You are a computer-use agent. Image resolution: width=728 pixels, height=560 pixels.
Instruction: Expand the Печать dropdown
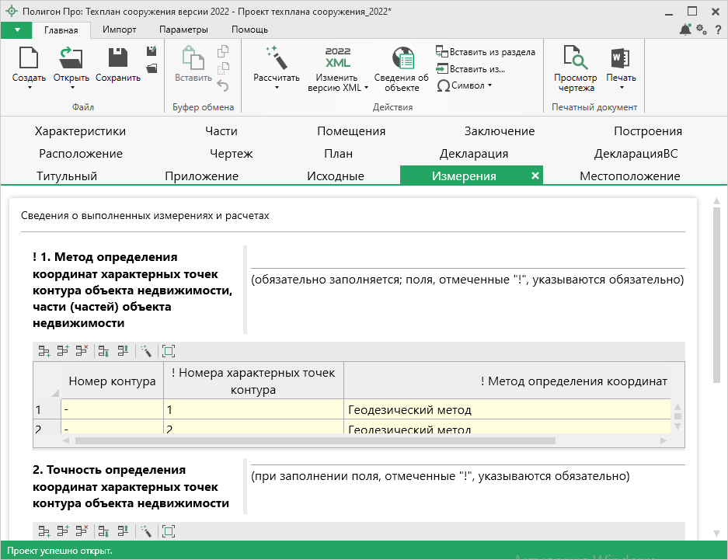(x=621, y=88)
